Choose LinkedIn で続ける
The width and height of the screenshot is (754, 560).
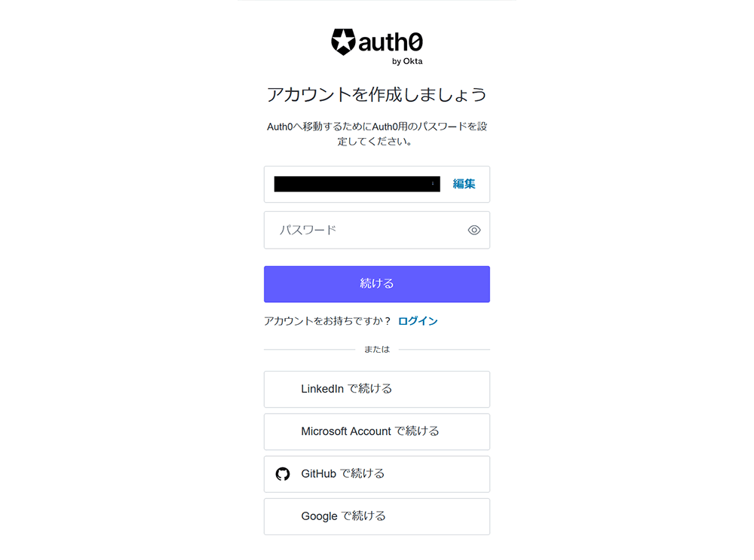tap(377, 390)
